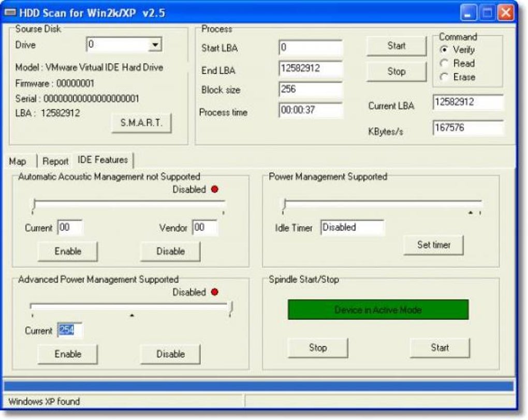Stop the spindle

tap(318, 348)
